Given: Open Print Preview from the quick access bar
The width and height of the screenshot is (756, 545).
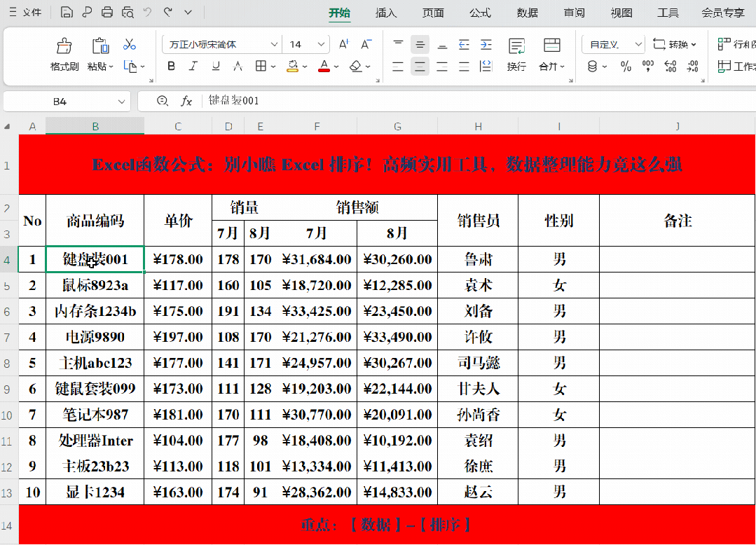Looking at the screenshot, I should coord(128,12).
